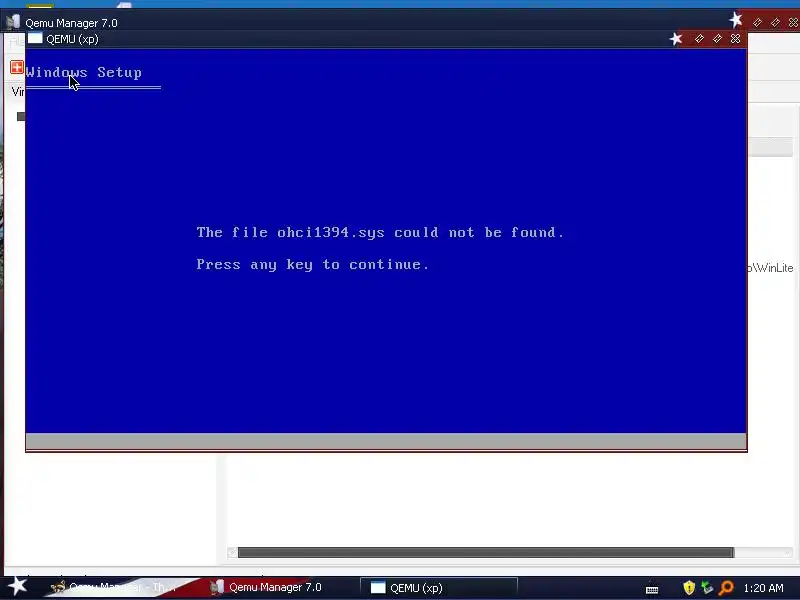The width and height of the screenshot is (800, 600).
Task: Maximize the QEMU (xp) window
Action: [717, 39]
